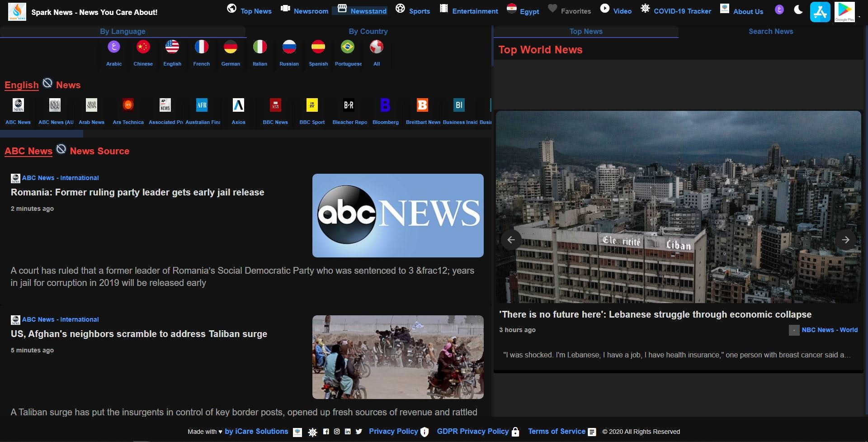Toggle the blocked filter beside English heading

pyautogui.click(x=47, y=83)
